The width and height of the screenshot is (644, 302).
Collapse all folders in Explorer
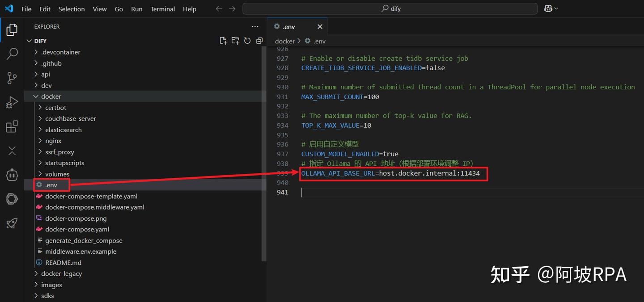259,41
